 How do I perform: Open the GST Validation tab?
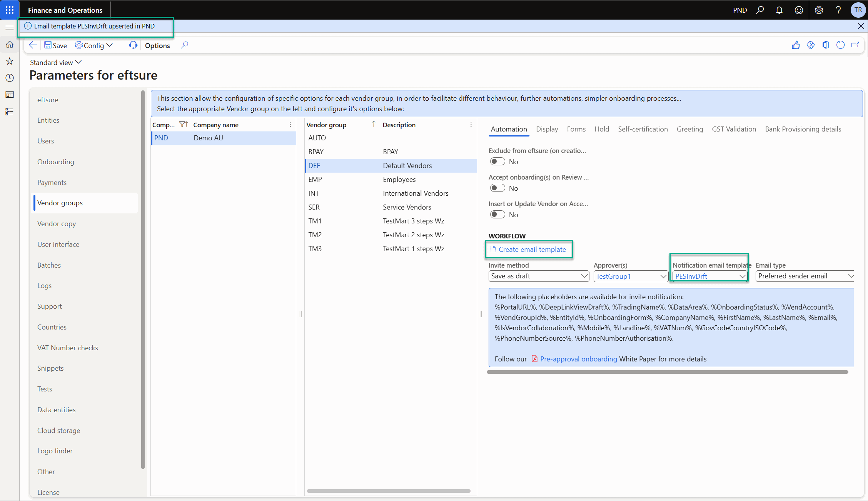click(734, 129)
